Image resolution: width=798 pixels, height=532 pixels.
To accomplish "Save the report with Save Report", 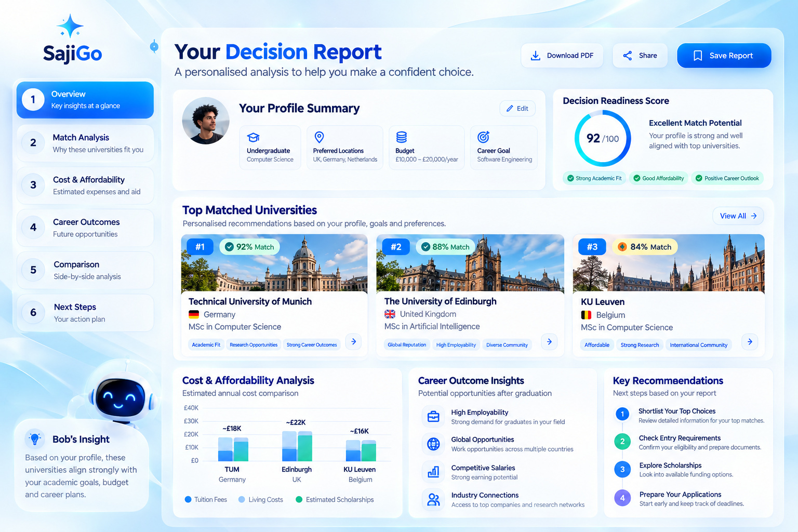I will 724,56.
